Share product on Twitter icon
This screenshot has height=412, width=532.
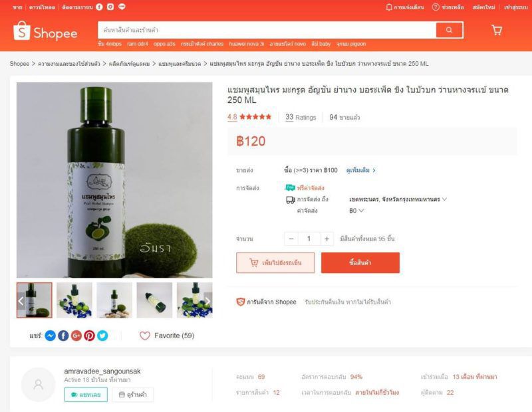pos(102,336)
